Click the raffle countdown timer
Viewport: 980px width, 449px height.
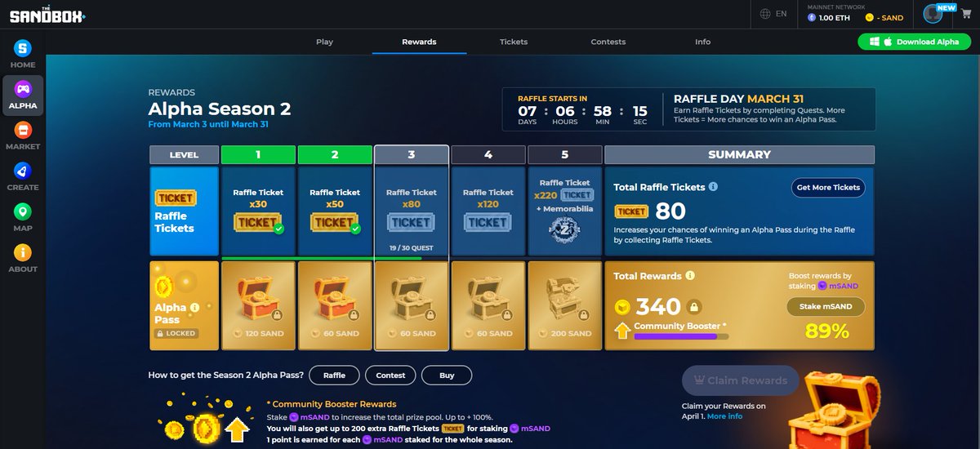pyautogui.click(x=583, y=109)
